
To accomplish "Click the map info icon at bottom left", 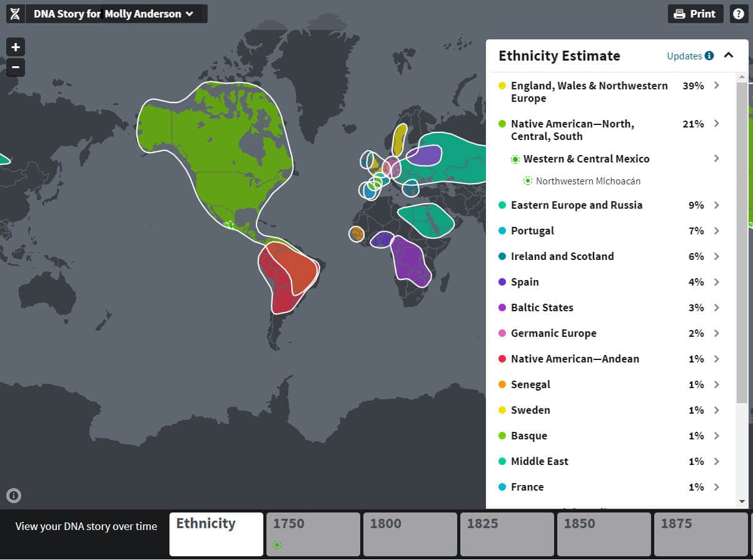I will (14, 496).
